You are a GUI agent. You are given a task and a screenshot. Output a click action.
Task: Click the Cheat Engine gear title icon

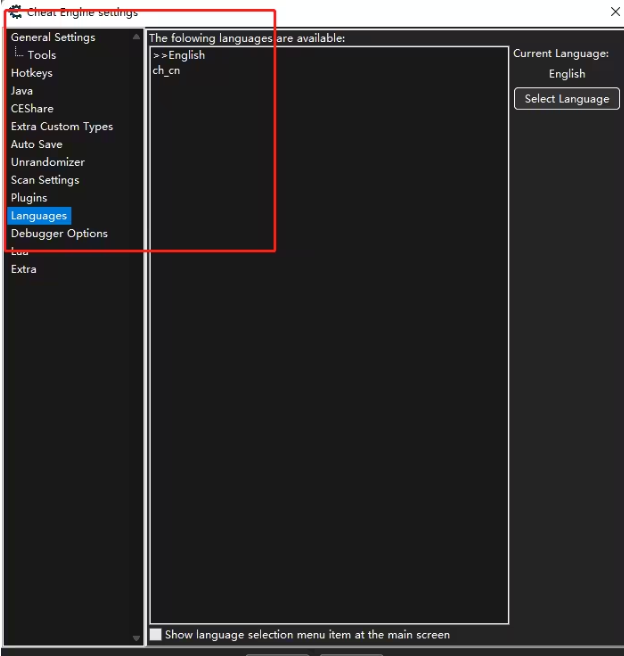(15, 11)
